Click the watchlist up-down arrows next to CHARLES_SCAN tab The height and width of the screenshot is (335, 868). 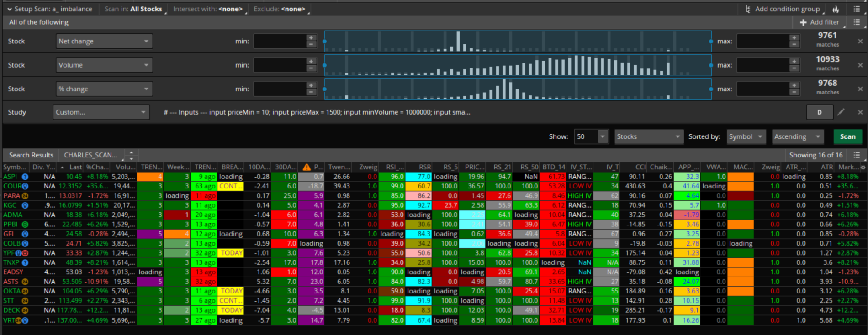point(131,155)
